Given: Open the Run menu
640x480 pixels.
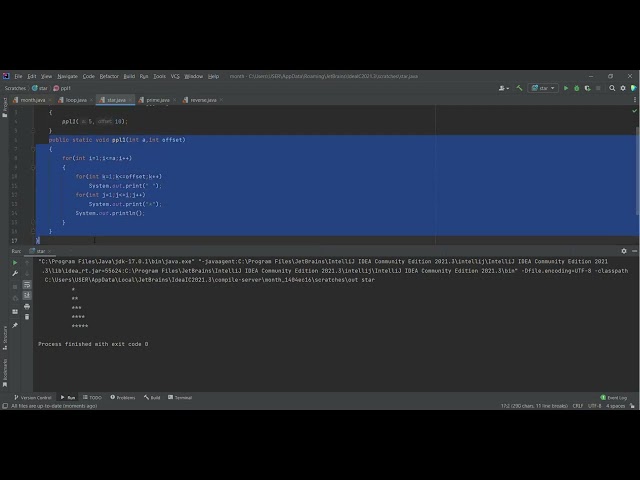Looking at the screenshot, I should pos(144,76).
